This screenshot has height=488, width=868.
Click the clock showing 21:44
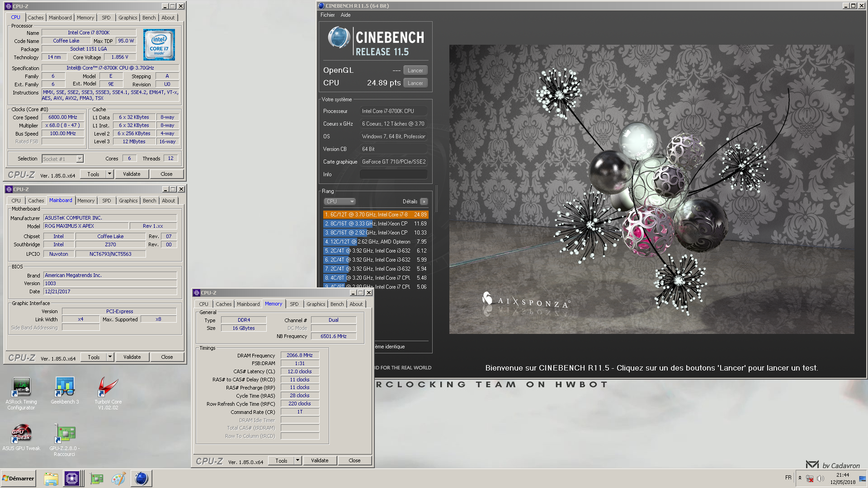point(842,475)
